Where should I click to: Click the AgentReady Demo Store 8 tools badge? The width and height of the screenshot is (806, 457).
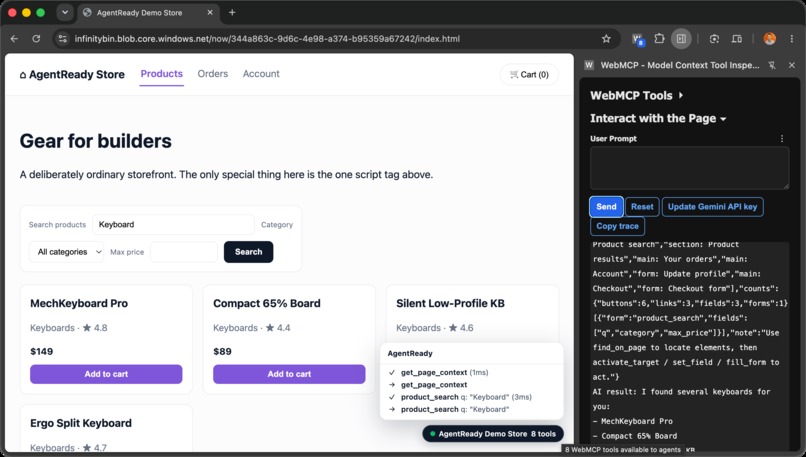tap(493, 434)
